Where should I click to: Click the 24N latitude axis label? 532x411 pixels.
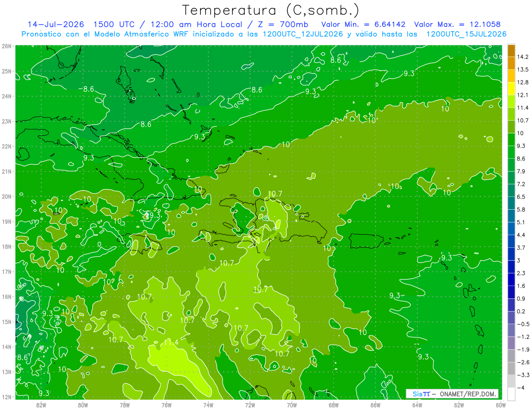click(x=7, y=96)
